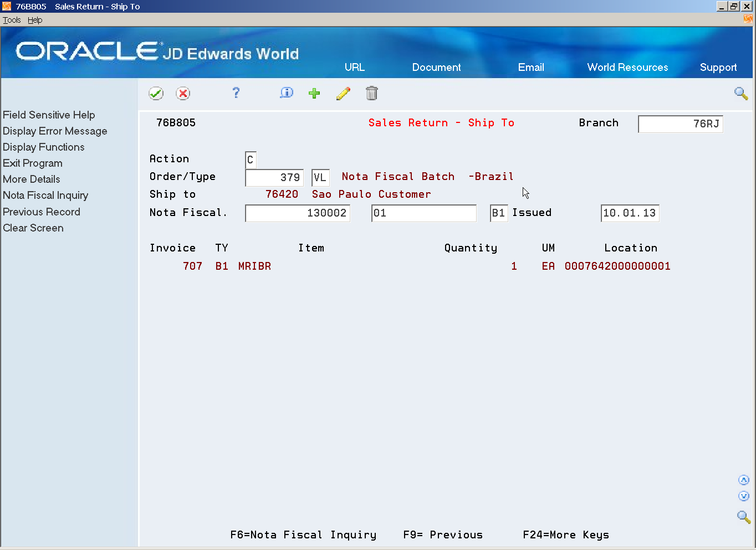Click the green plus add icon
Screen dimensions: 756x550
pos(314,93)
